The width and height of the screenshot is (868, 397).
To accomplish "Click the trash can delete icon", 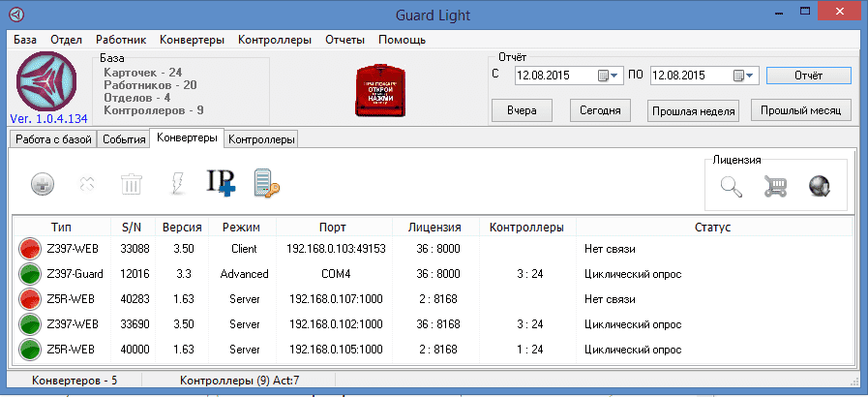I will [131, 183].
